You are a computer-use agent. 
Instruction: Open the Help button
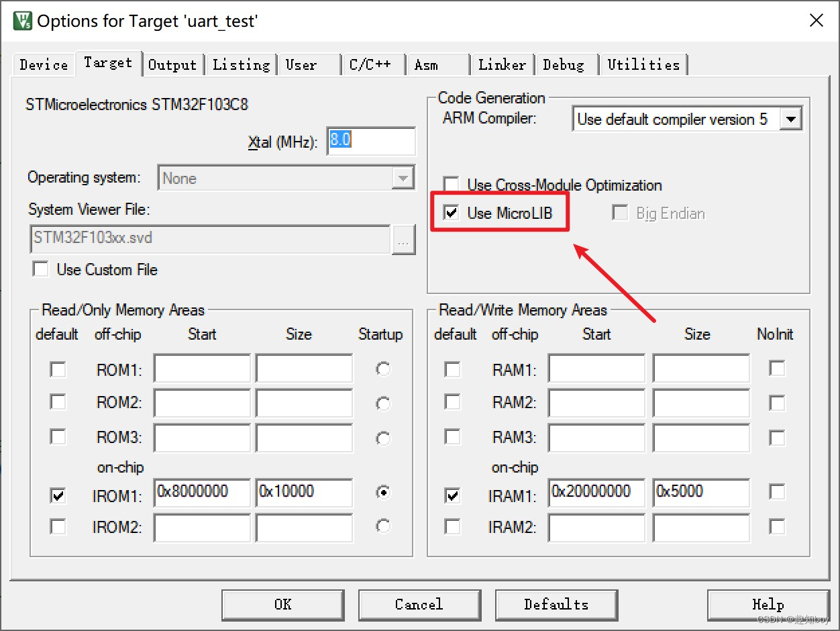[768, 605]
